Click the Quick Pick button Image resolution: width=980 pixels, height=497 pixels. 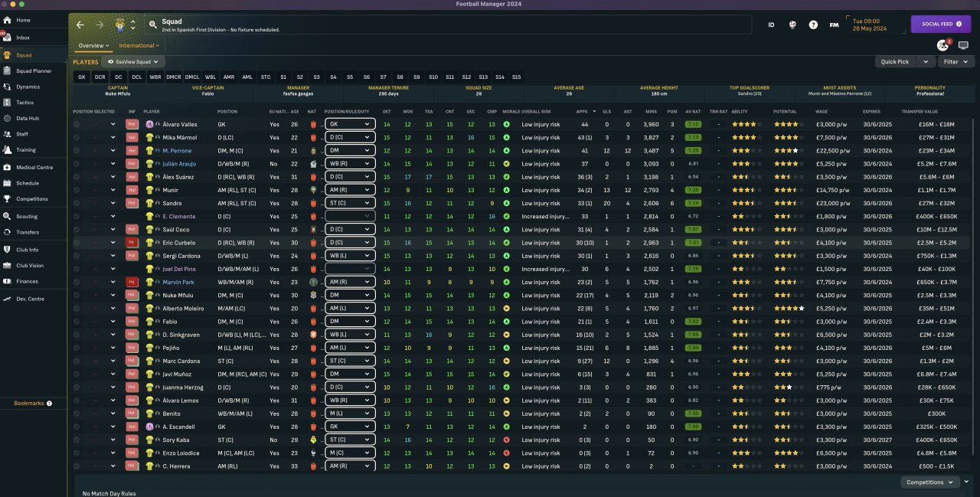pyautogui.click(x=894, y=62)
